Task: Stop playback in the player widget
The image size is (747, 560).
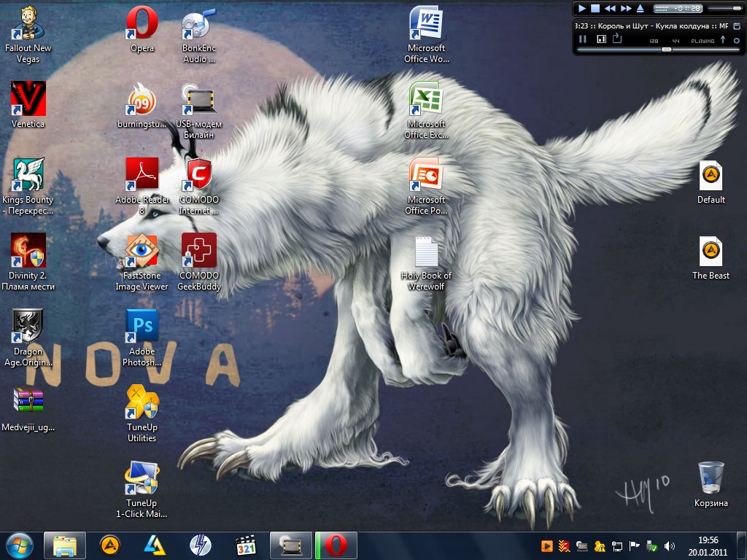Action: click(595, 8)
